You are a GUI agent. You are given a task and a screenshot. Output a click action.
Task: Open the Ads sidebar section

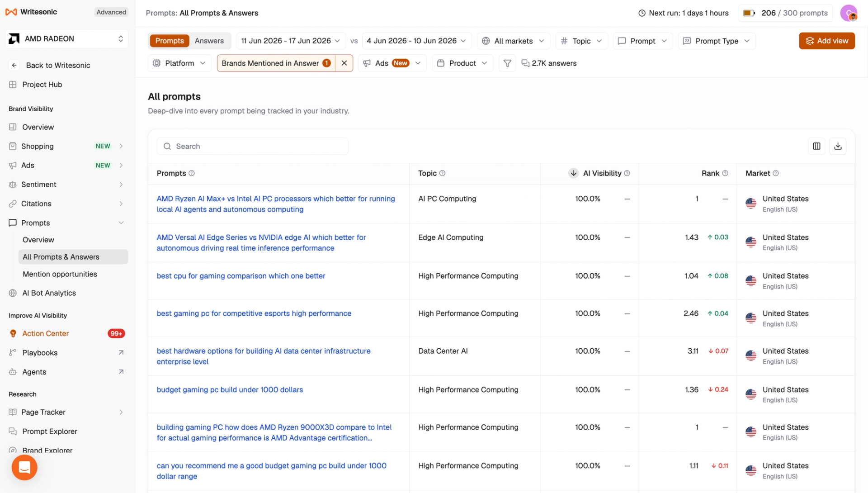pyautogui.click(x=67, y=166)
